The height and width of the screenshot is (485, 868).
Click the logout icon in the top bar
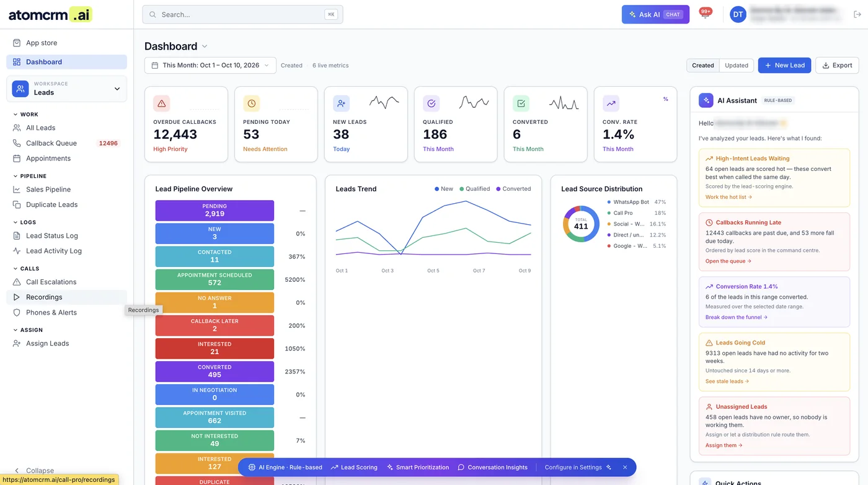point(857,14)
